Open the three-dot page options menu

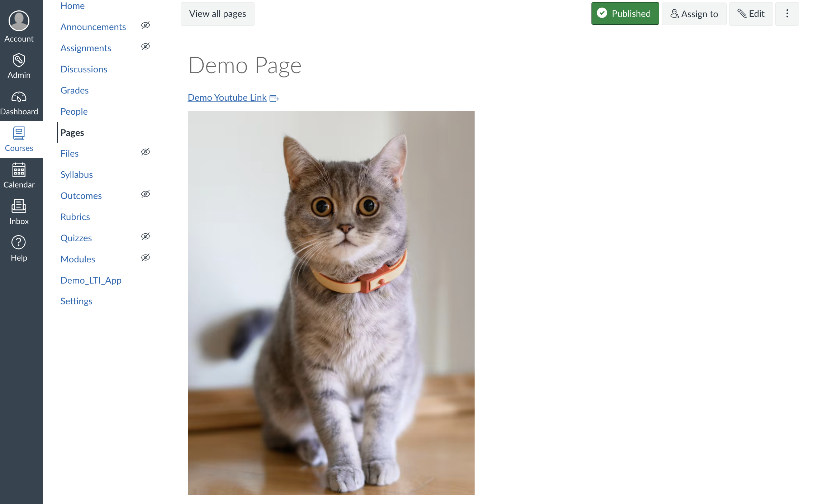tap(787, 14)
